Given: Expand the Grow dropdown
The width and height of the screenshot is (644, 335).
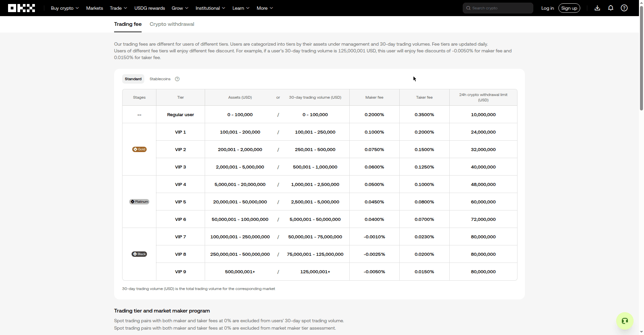Looking at the screenshot, I should [x=180, y=8].
